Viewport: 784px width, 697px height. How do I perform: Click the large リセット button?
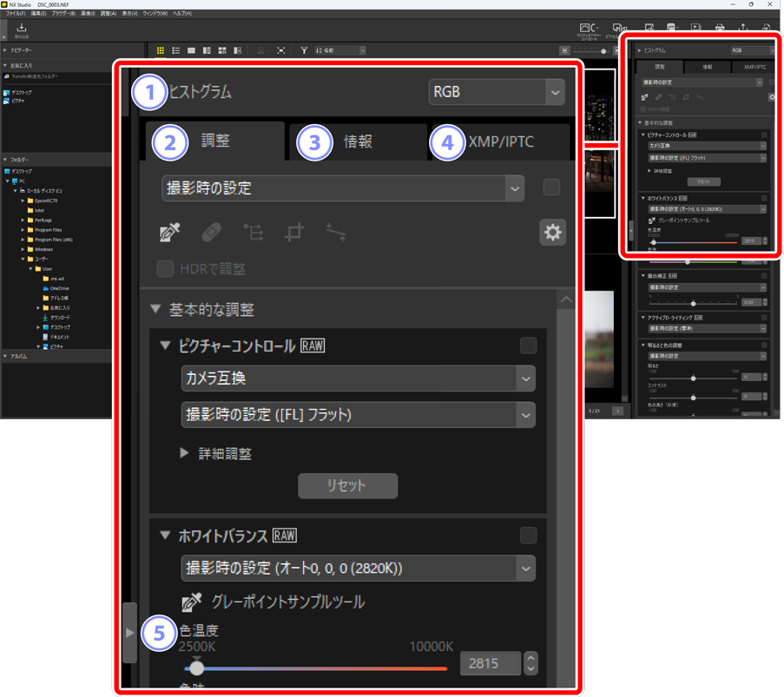(347, 485)
